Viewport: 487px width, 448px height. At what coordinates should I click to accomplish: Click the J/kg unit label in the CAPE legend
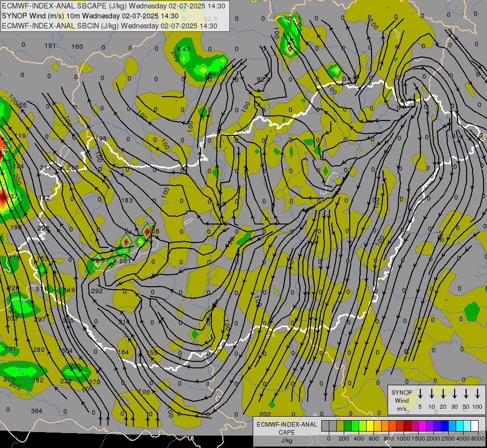pyautogui.click(x=287, y=441)
